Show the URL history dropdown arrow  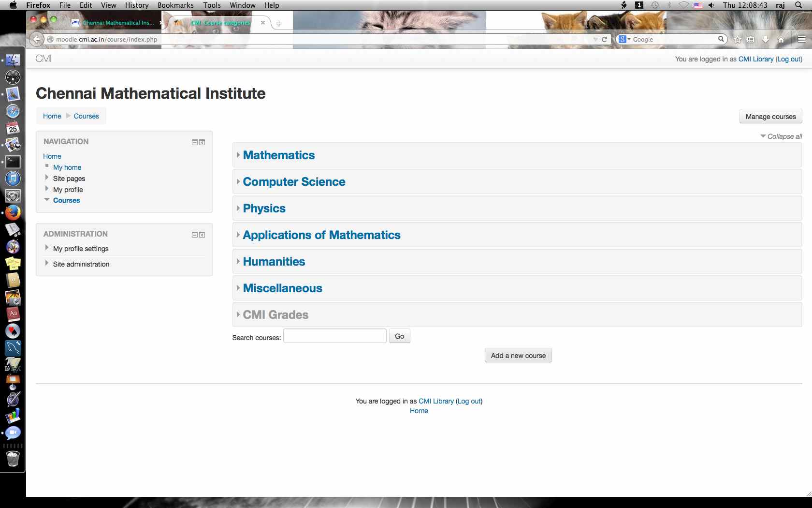[x=595, y=39]
